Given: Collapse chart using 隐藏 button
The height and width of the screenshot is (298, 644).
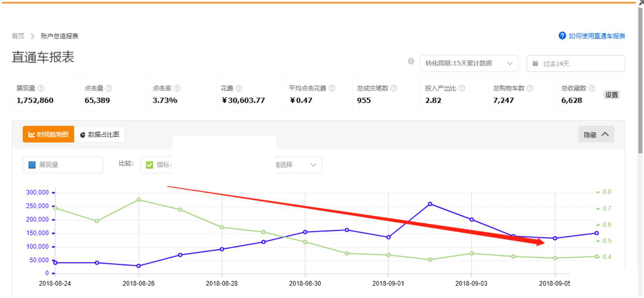Looking at the screenshot, I should click(596, 135).
